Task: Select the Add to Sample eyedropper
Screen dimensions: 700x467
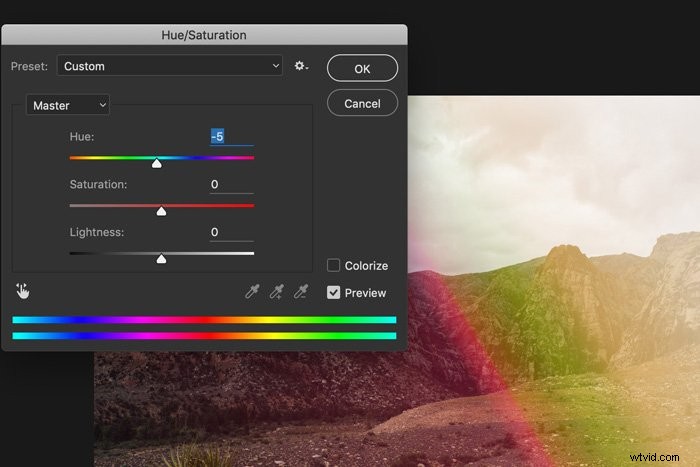Action: coord(276,292)
